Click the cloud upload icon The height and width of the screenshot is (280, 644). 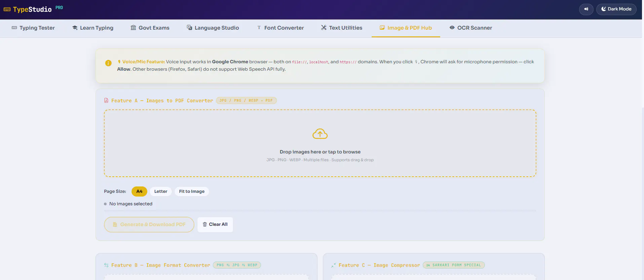click(320, 134)
